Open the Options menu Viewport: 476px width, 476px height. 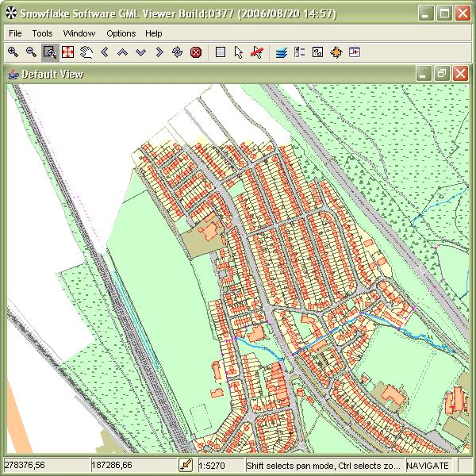121,33
